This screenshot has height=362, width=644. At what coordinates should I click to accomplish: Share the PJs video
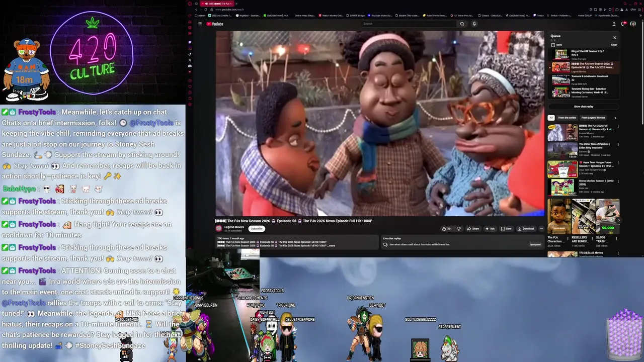472,229
